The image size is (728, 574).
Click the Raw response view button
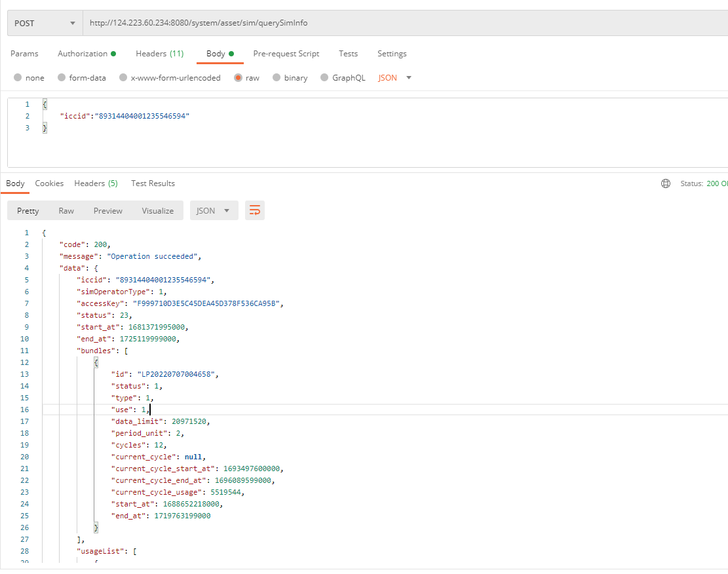pos(66,210)
